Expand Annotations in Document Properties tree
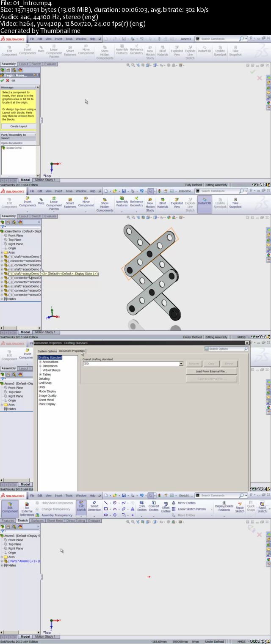The height and width of the screenshot is (644, 271). coord(40,362)
